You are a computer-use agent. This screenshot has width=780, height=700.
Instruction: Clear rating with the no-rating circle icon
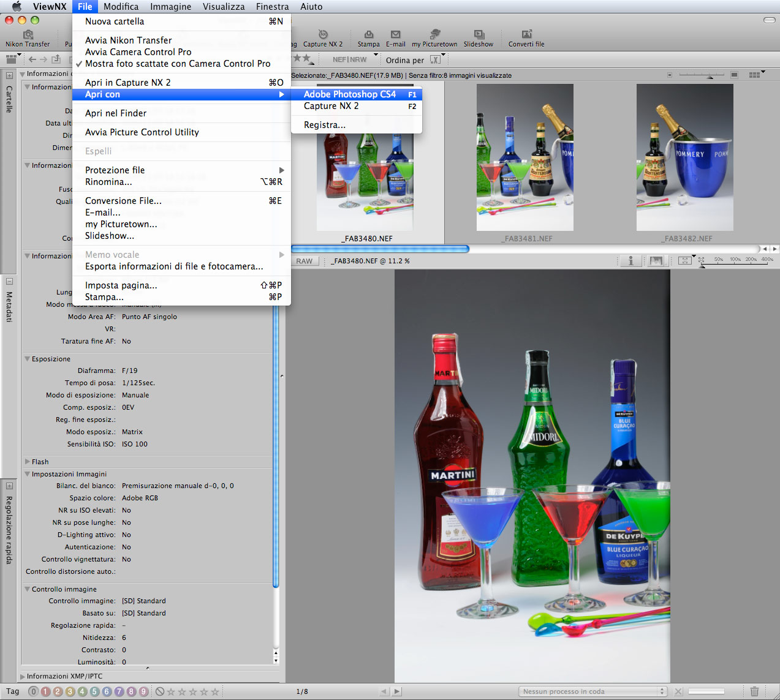tap(160, 691)
